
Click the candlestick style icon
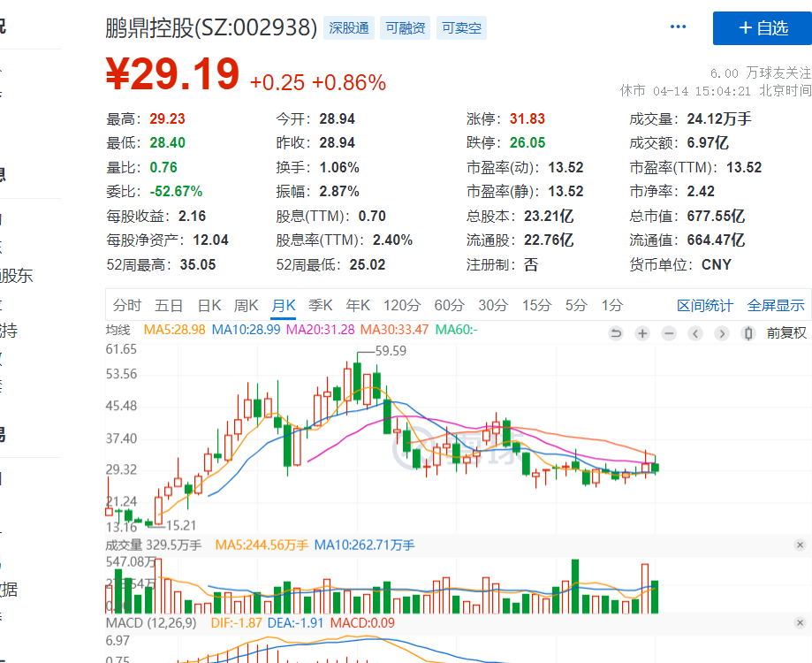coord(747,333)
